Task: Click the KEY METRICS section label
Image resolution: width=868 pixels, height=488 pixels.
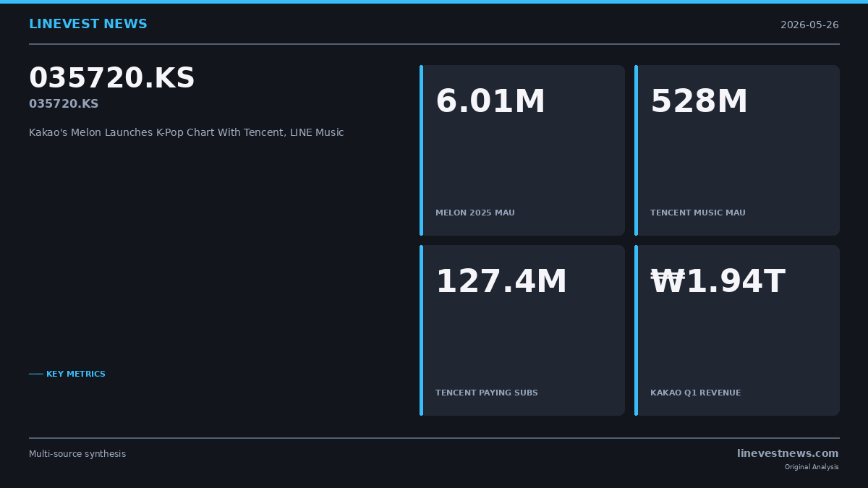Action: pos(76,374)
